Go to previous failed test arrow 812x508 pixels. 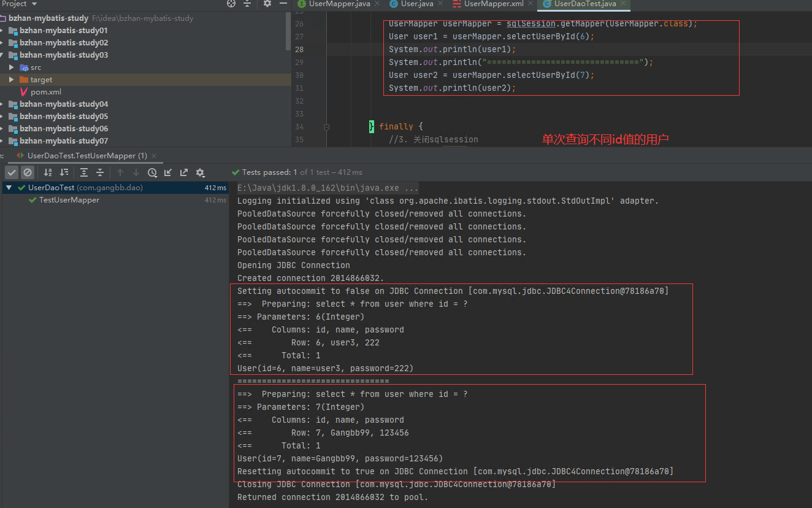pos(120,172)
